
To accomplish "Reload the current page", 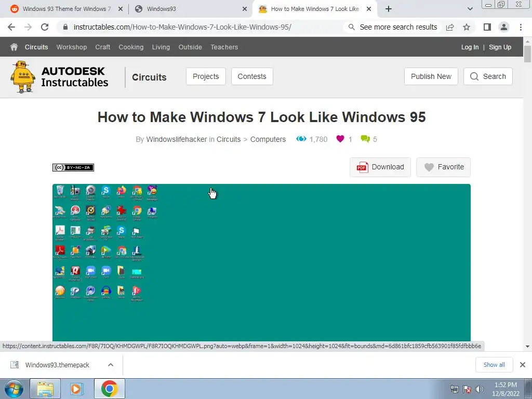I will pyautogui.click(x=45, y=27).
